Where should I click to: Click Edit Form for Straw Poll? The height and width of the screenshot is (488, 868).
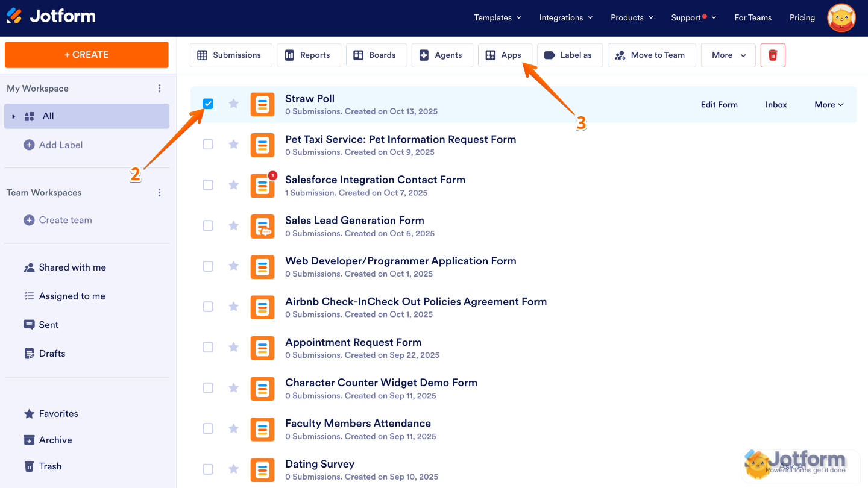[x=719, y=105]
